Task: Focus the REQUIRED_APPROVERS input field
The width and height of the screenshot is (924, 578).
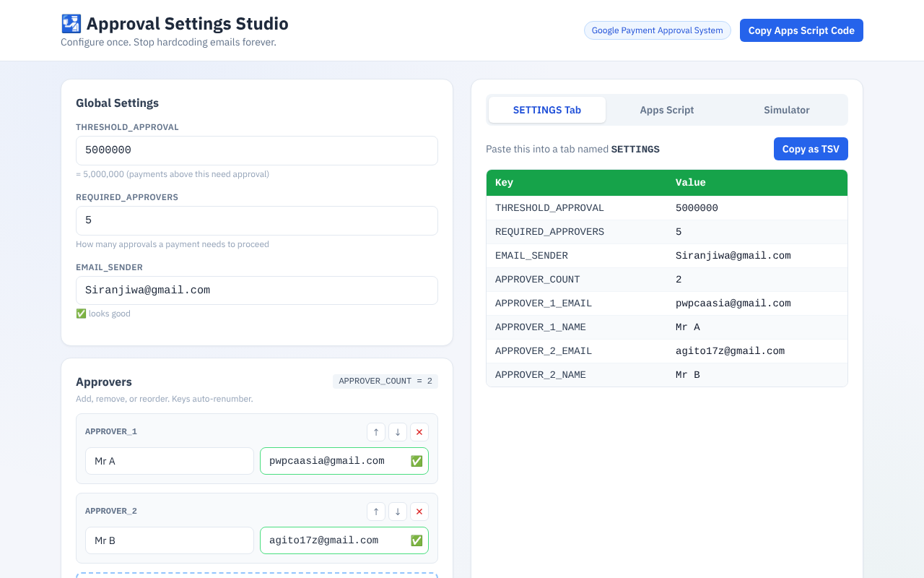Action: [x=257, y=220]
